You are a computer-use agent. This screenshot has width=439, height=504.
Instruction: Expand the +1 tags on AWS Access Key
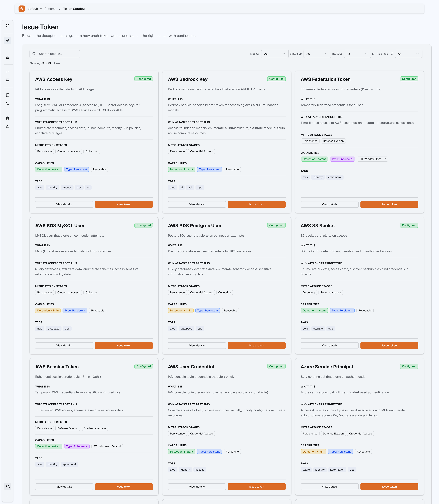pos(88,187)
